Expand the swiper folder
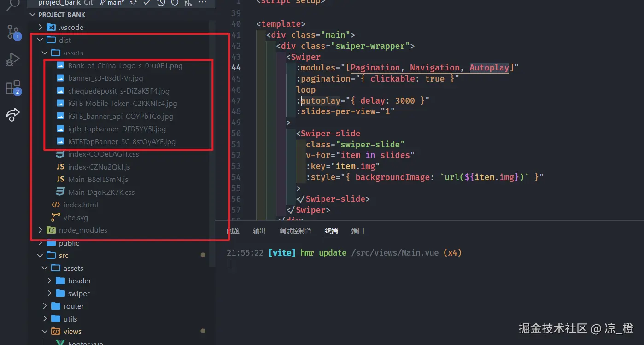644x345 pixels. point(50,293)
